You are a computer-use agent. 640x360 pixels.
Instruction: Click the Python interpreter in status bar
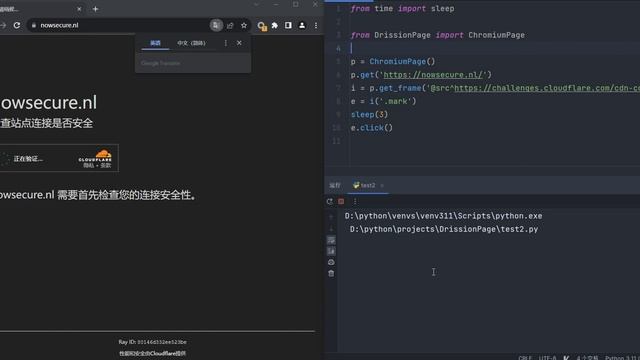click(622, 358)
